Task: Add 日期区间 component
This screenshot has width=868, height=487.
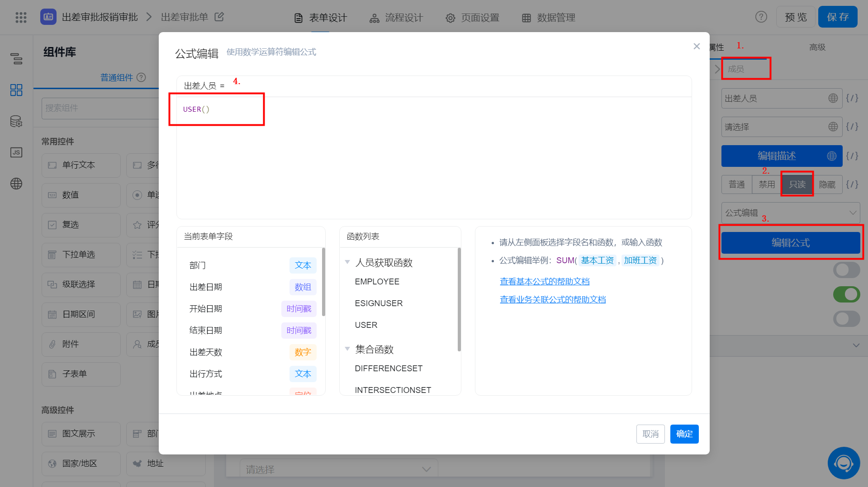Action: pyautogui.click(x=81, y=314)
